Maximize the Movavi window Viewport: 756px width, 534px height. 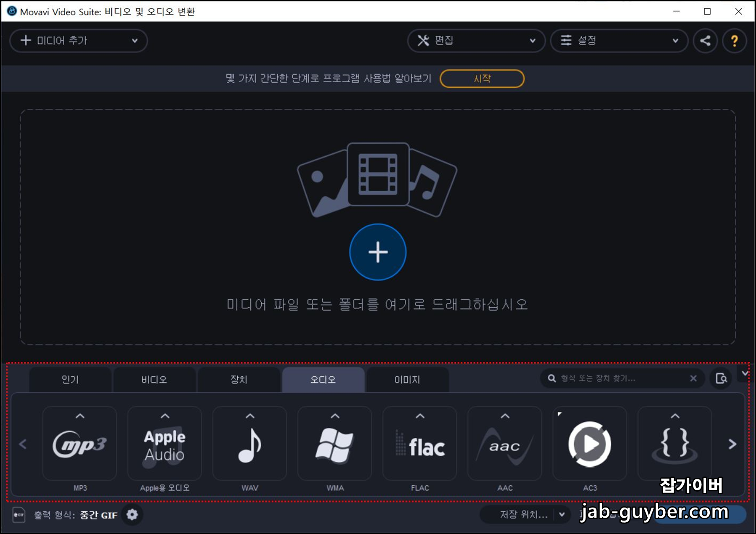click(x=707, y=11)
